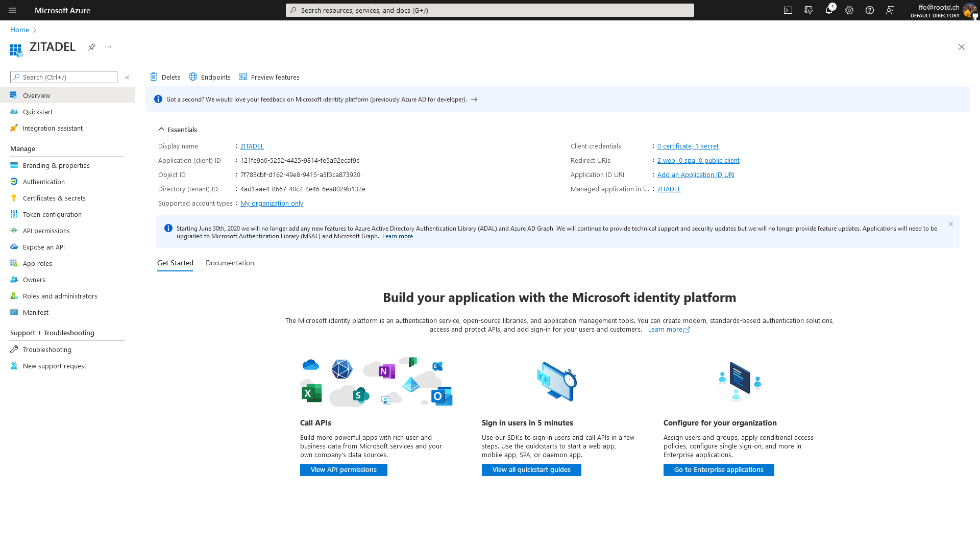Click the Search resources input field
The image size is (980, 551).
coord(490,10)
